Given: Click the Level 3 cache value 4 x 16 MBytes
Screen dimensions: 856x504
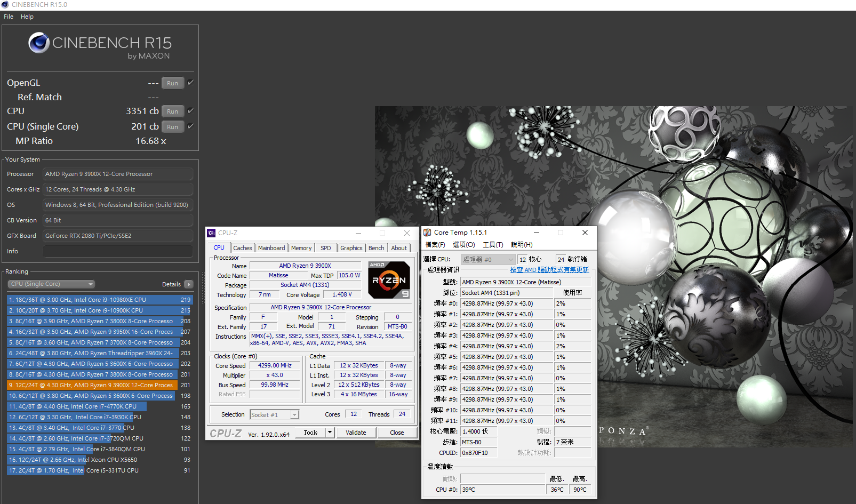Looking at the screenshot, I should click(x=359, y=395).
